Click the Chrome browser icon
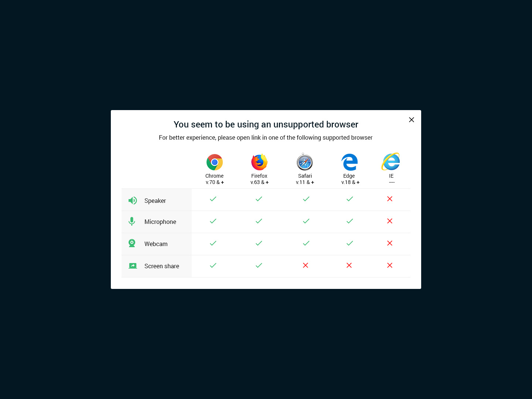Image resolution: width=532 pixels, height=399 pixels. tap(214, 162)
